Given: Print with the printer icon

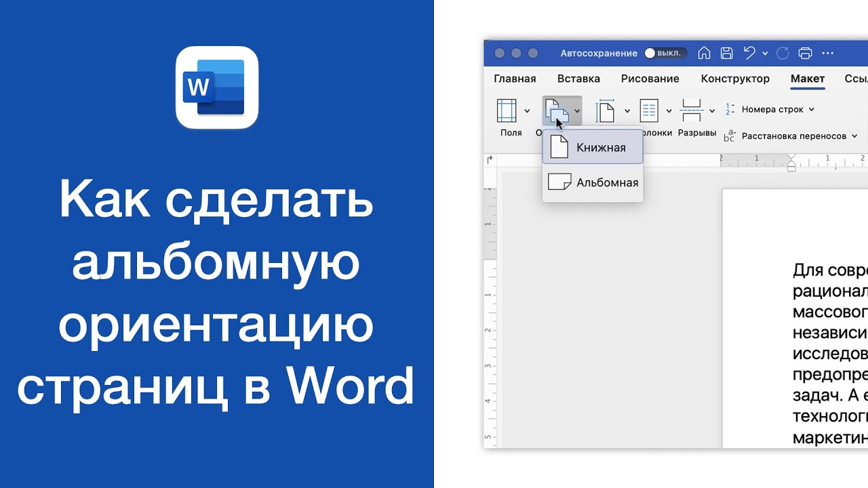Looking at the screenshot, I should tap(805, 53).
